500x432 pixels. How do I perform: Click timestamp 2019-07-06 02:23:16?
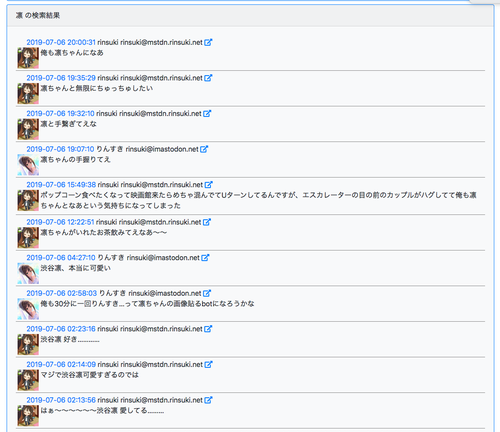61,329
